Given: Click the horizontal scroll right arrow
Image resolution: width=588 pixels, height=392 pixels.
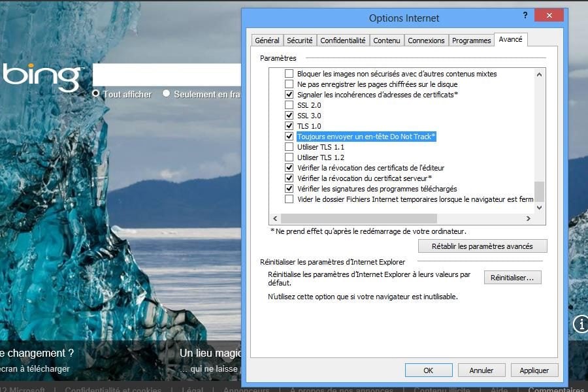Looking at the screenshot, I should click(529, 218).
